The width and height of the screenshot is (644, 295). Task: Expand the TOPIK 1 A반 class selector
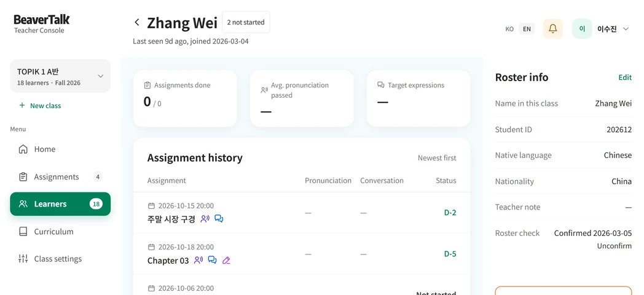click(x=60, y=76)
